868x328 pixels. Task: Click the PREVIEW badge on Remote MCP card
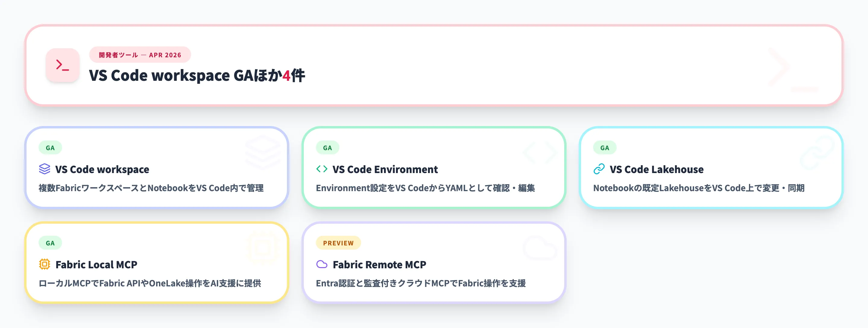pos(338,243)
